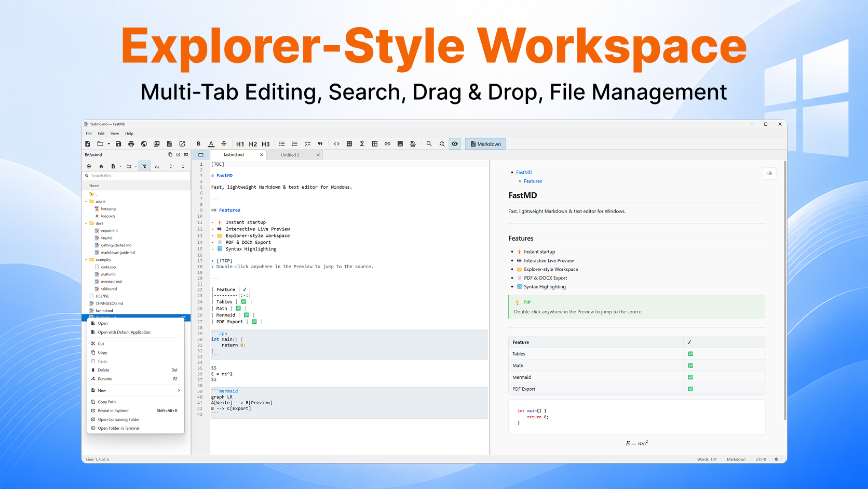The height and width of the screenshot is (489, 868).
Task: Open the dropdown arrow beside Open Folder icon
Action: click(x=108, y=144)
